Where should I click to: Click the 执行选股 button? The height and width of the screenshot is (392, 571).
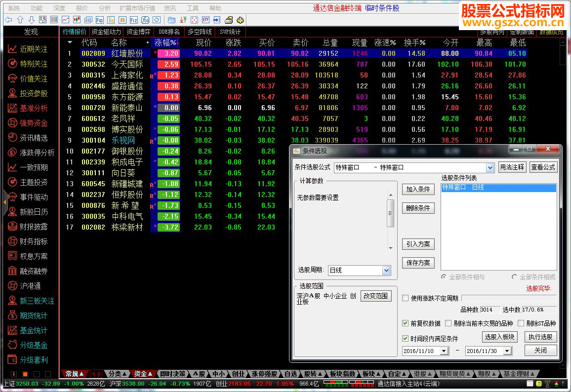[540, 337]
